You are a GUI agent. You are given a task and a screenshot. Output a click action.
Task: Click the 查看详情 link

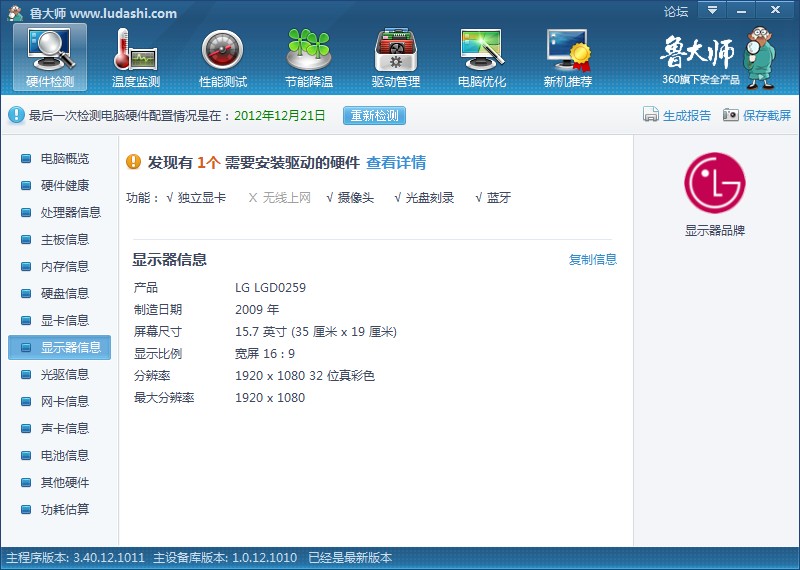[x=396, y=163]
